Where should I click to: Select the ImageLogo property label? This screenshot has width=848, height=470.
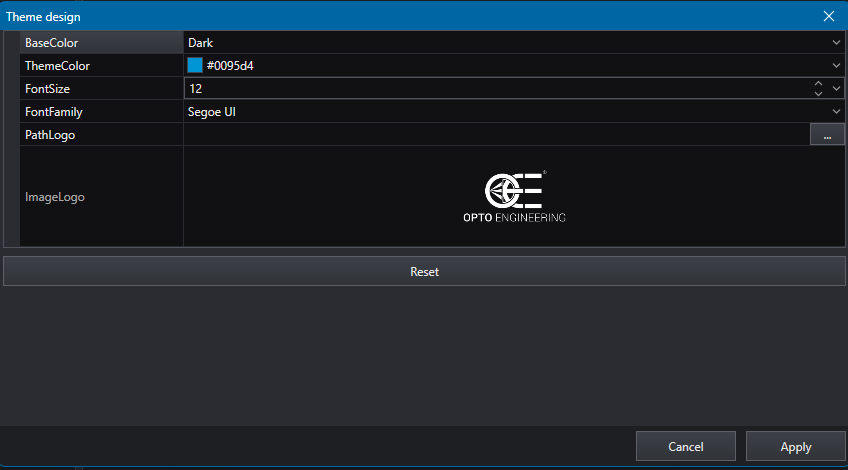[55, 197]
